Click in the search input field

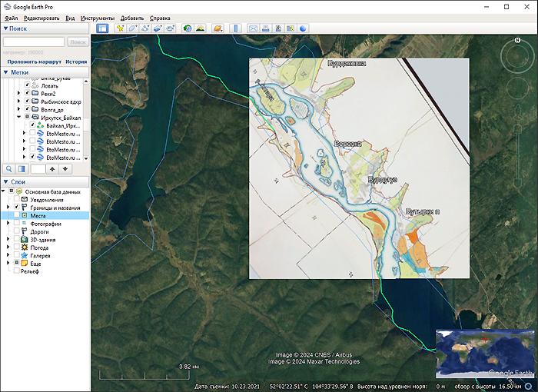tap(34, 42)
